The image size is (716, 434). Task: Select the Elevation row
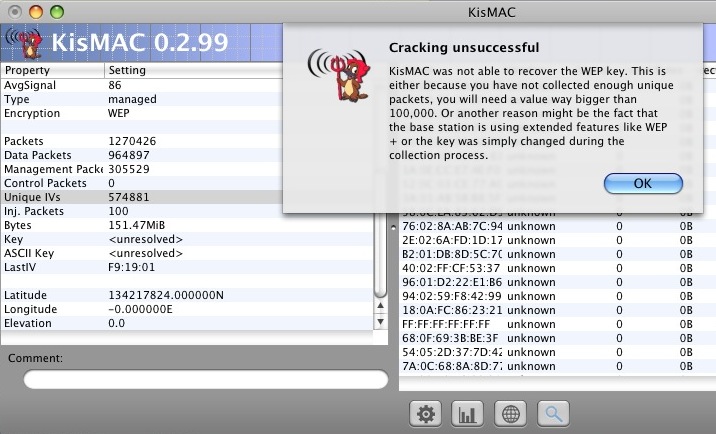[187, 323]
